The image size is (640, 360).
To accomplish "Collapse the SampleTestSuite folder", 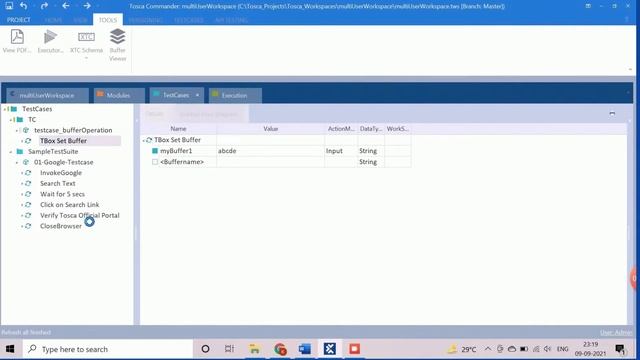I will click(x=11, y=151).
